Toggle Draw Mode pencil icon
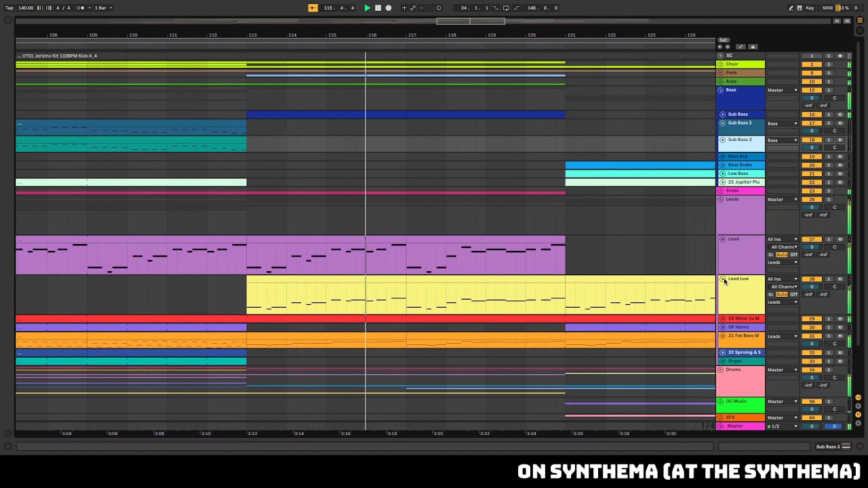This screenshot has width=868, height=488. click(x=791, y=8)
